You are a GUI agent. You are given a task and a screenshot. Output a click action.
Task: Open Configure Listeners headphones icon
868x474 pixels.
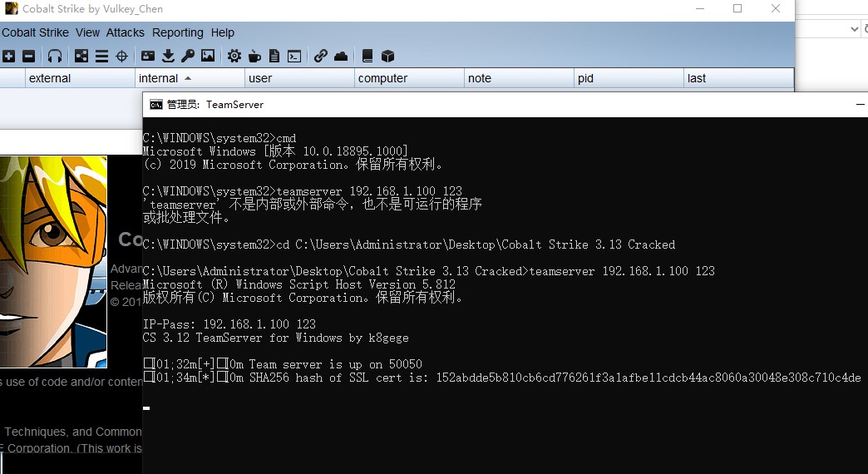(x=54, y=56)
